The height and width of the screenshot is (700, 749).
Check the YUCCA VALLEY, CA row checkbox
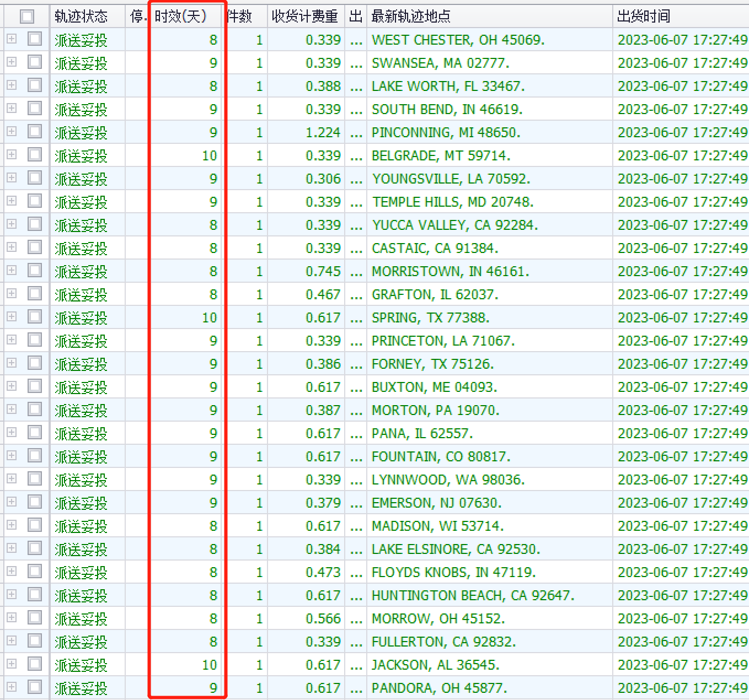click(x=35, y=224)
